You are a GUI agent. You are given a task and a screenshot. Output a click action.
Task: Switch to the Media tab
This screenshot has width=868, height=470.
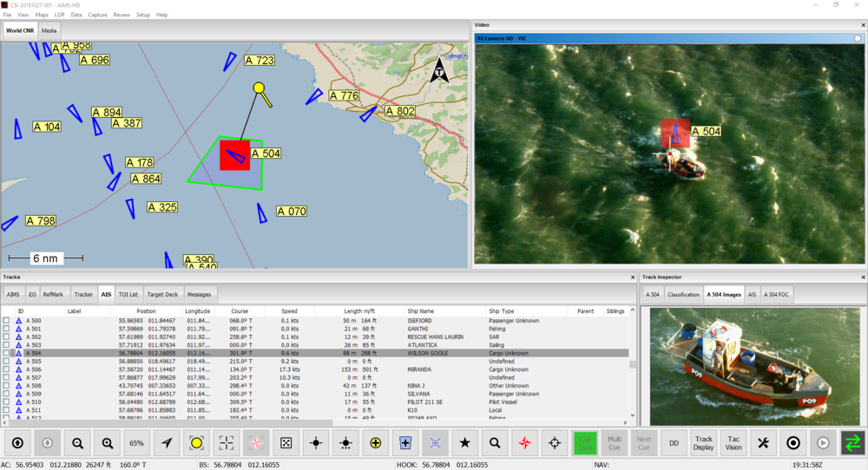pyautogui.click(x=49, y=31)
